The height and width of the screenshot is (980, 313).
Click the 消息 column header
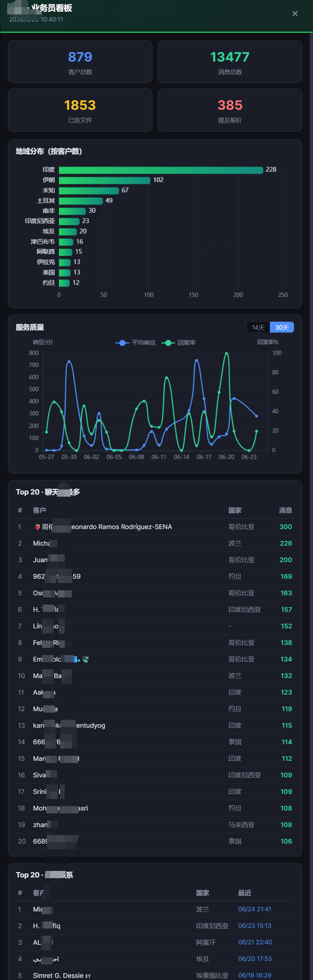click(285, 510)
